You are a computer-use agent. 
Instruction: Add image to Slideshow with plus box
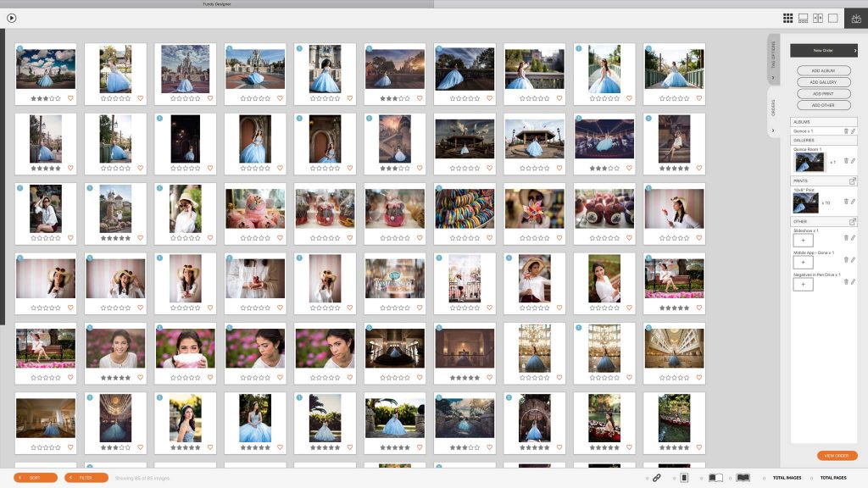[804, 240]
